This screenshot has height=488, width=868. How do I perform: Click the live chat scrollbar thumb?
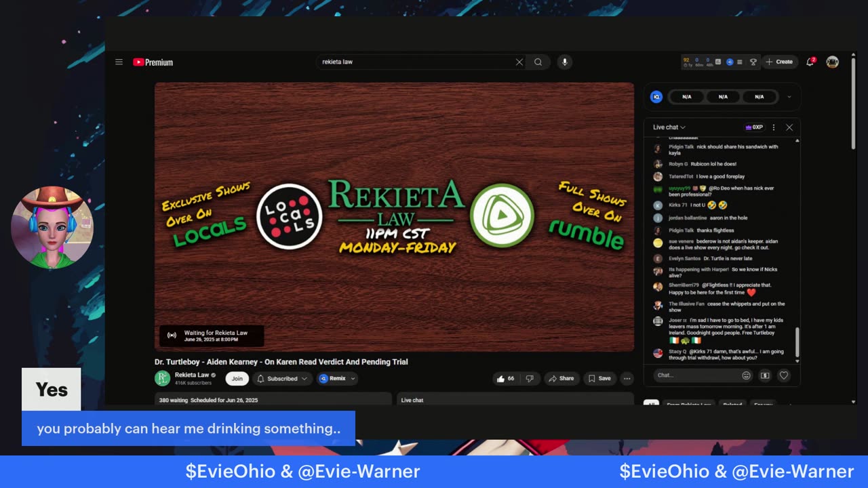click(x=797, y=342)
